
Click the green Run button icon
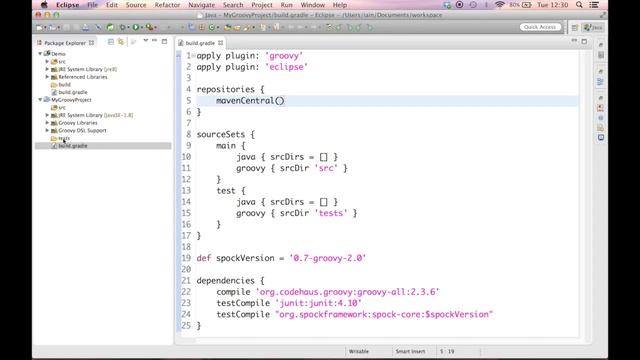click(136, 27)
